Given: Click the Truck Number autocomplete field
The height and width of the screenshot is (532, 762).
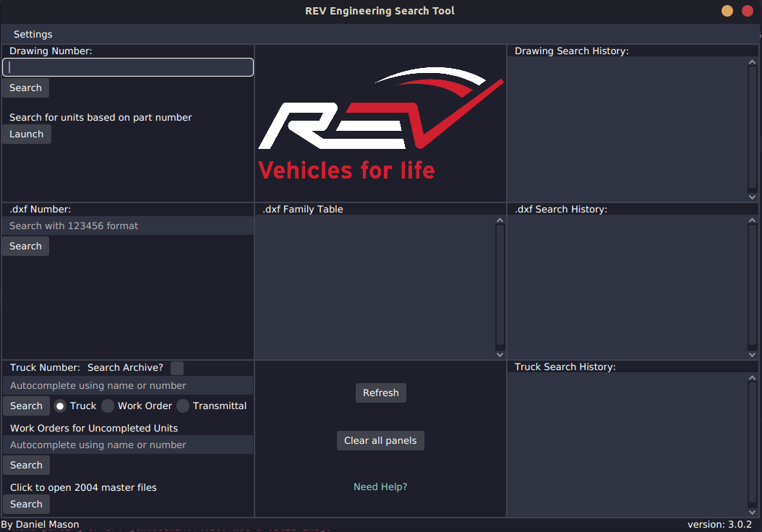Looking at the screenshot, I should tap(128, 386).
